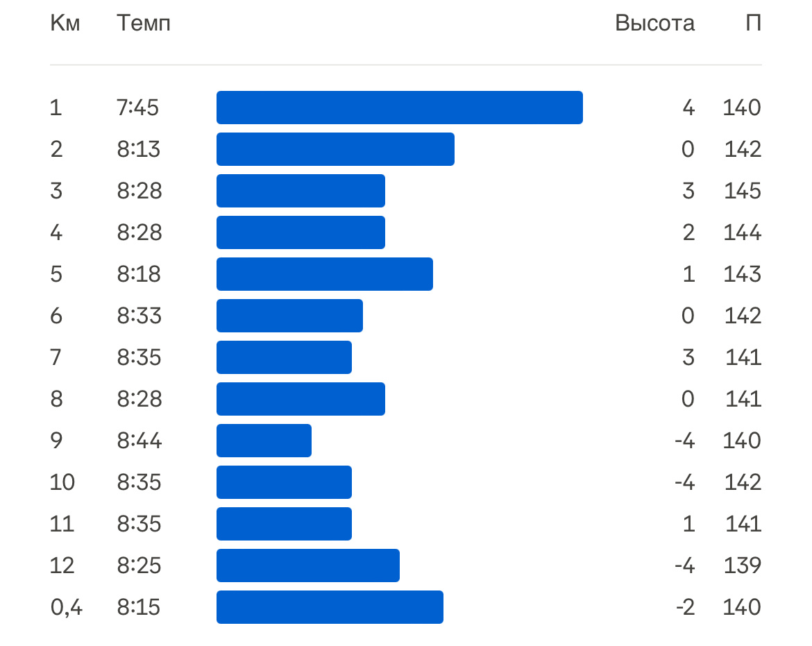This screenshot has width=812, height=646.
Task: Select the 8:25 pace of kilometer 12
Action: coord(139,566)
